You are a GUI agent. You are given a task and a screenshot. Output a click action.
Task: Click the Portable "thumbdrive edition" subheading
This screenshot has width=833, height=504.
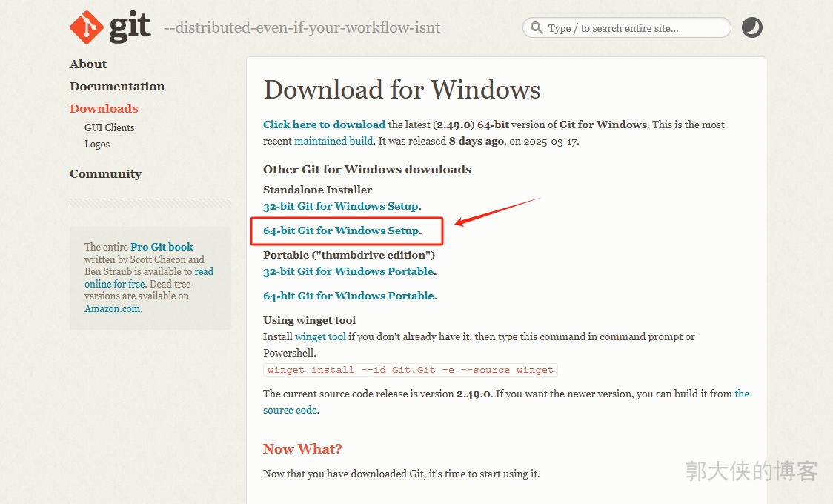pyautogui.click(x=349, y=255)
